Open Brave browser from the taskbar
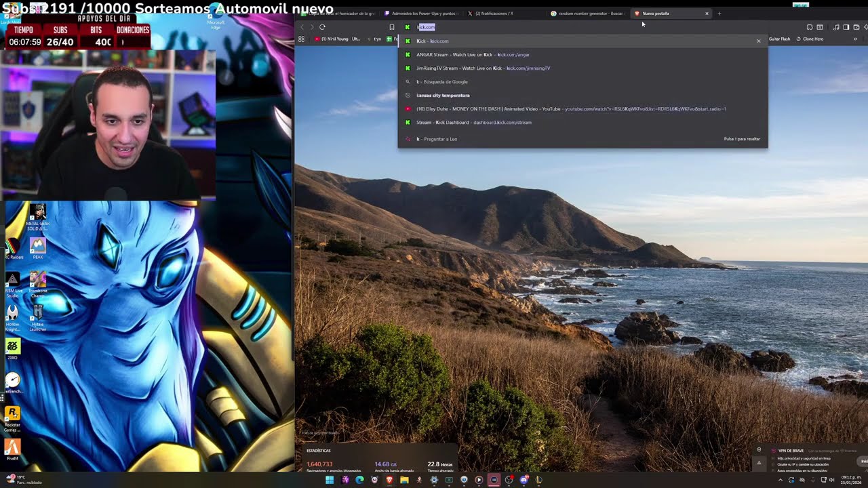The image size is (868, 488). (x=389, y=480)
